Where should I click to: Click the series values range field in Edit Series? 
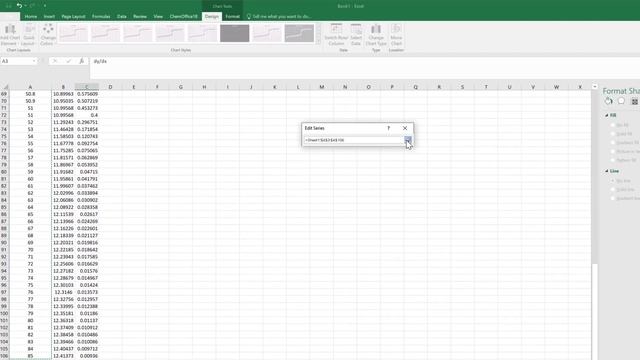pyautogui.click(x=353, y=140)
